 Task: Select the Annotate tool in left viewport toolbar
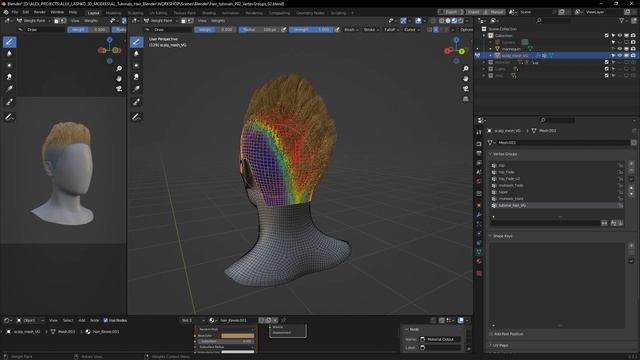pyautogui.click(x=9, y=117)
